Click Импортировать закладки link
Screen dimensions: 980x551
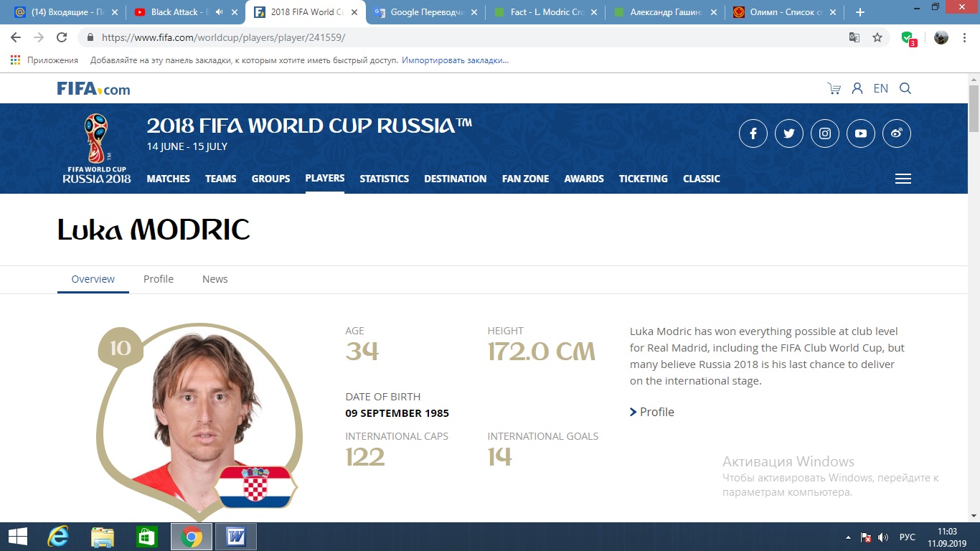coord(456,60)
